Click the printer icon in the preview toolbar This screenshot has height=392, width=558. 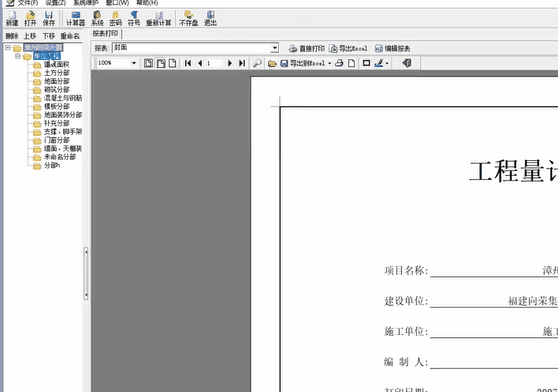pos(339,63)
